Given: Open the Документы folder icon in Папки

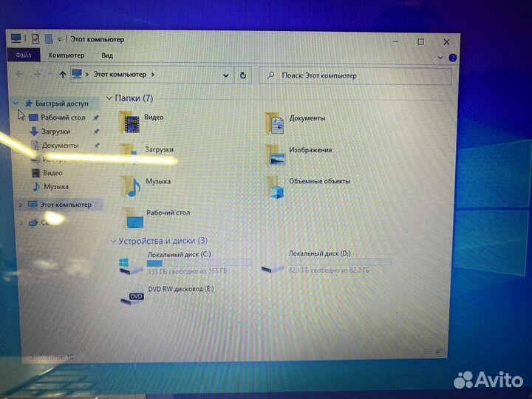Looking at the screenshot, I should click(274, 123).
